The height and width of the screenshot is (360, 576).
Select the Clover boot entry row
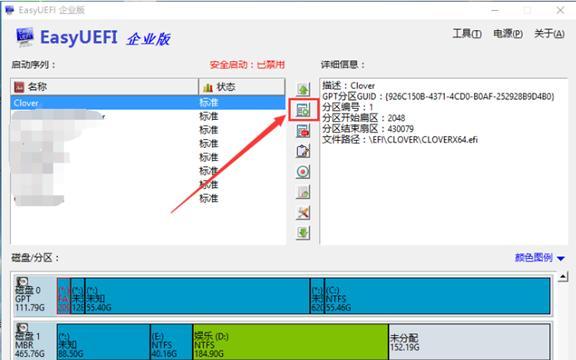(148, 102)
